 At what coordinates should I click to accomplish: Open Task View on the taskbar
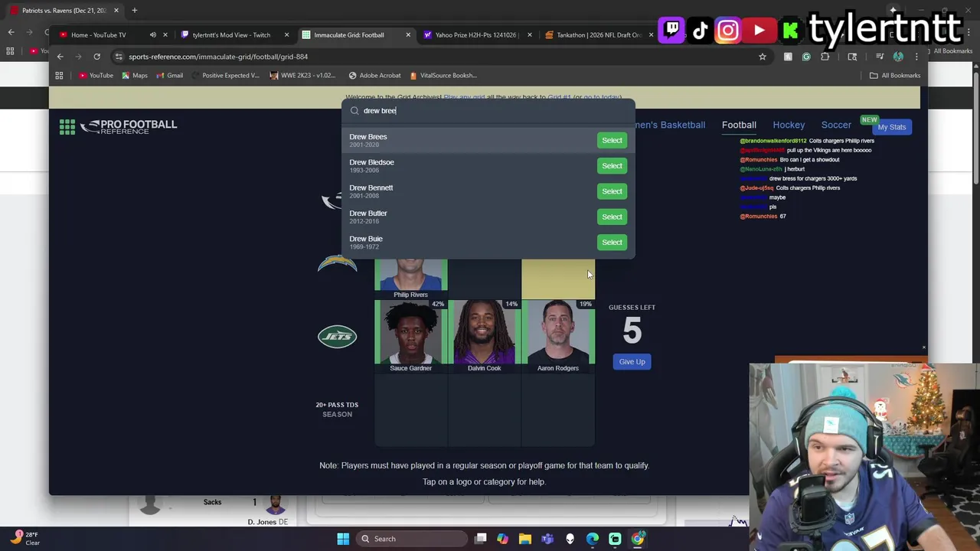[480, 539]
